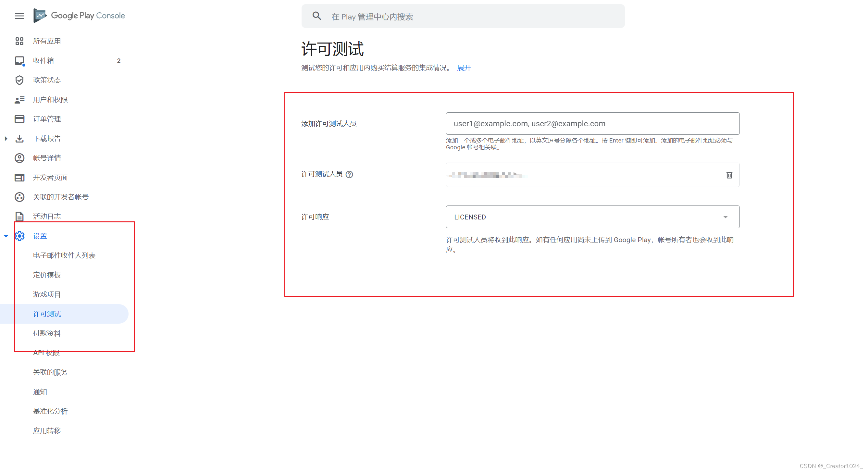Delete license tester with the trash icon
The width and height of the screenshot is (868, 472).
(729, 175)
